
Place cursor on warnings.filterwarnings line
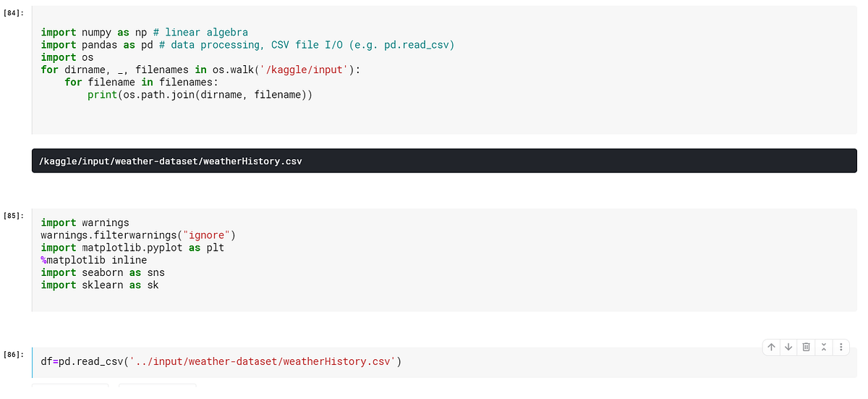138,235
